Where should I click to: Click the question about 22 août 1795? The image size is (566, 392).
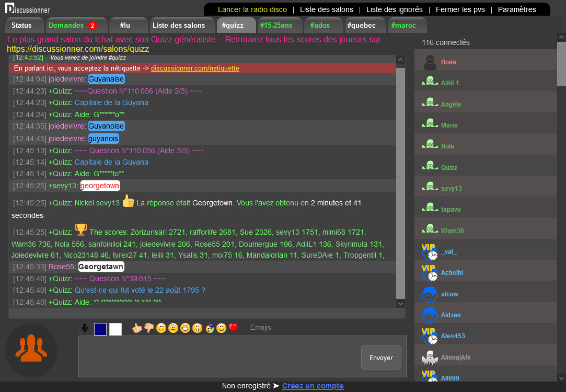click(x=140, y=290)
